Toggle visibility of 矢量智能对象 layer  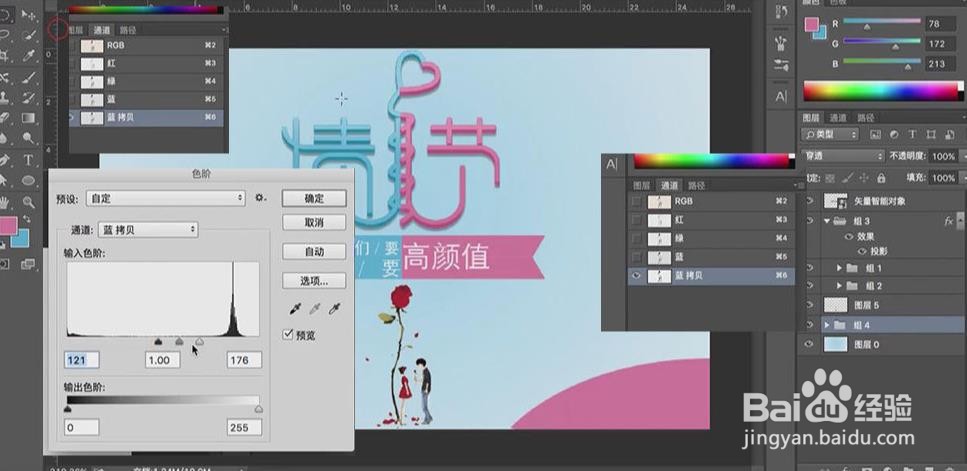point(810,201)
